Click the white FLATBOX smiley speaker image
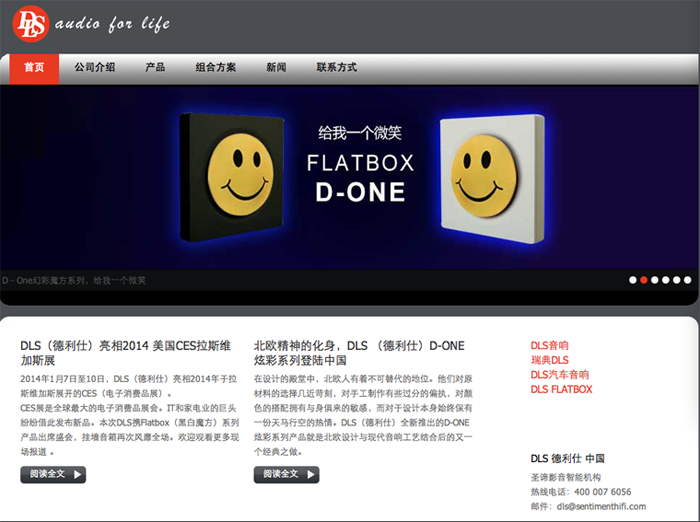This screenshot has height=522, width=700. pos(492,179)
